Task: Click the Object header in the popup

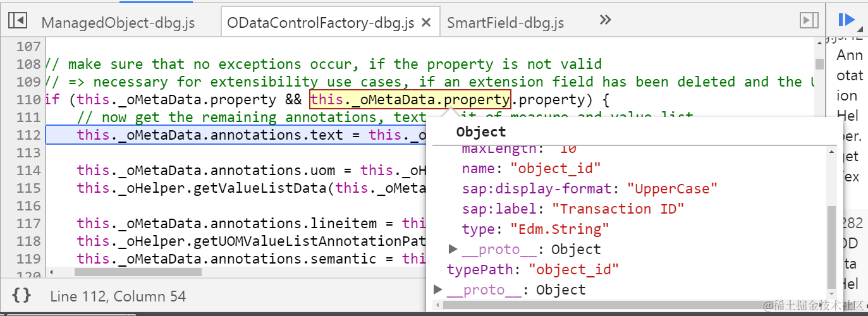Action: click(x=481, y=131)
